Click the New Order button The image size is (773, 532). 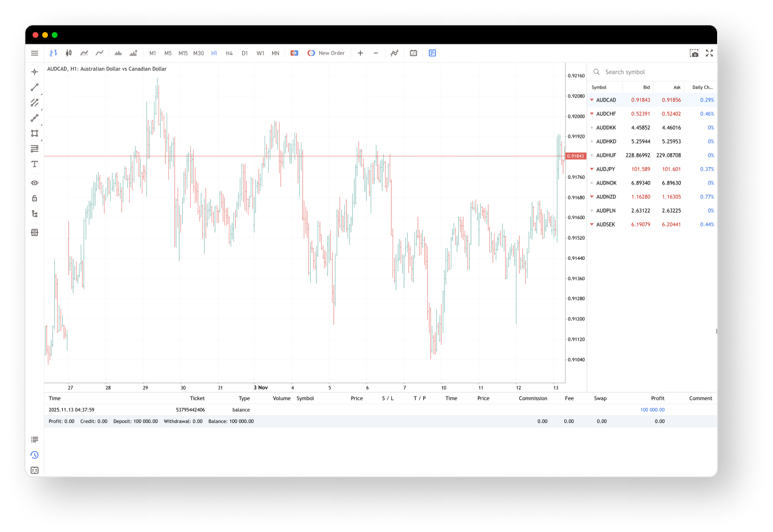click(x=326, y=53)
